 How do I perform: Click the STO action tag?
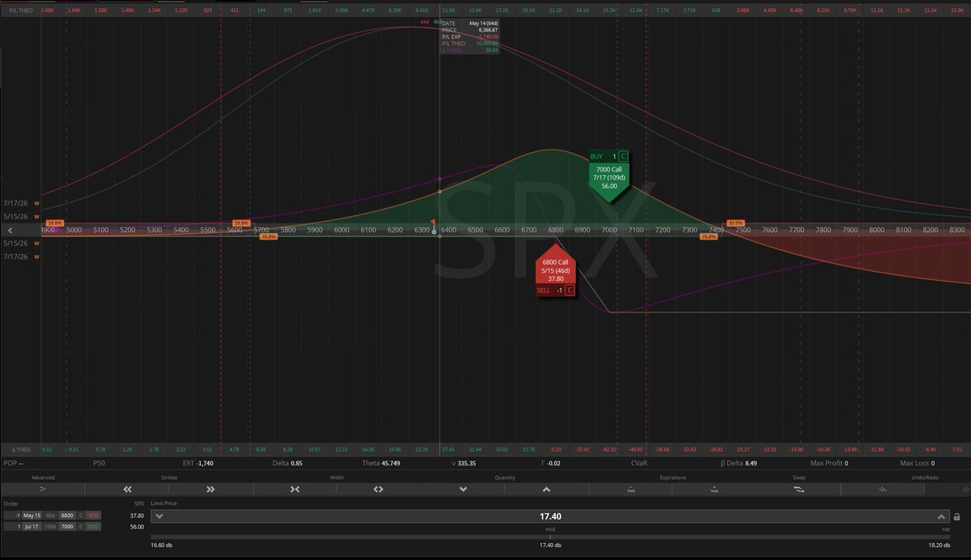tap(93, 515)
